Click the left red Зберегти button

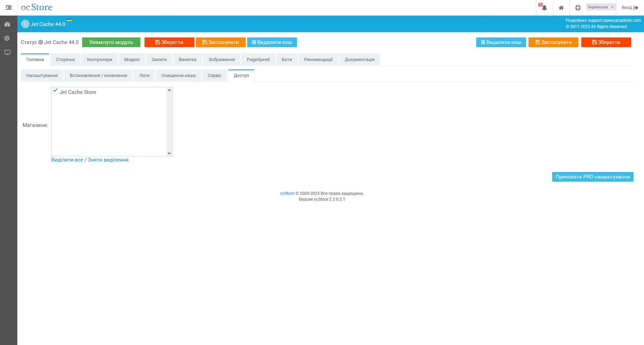(x=169, y=42)
